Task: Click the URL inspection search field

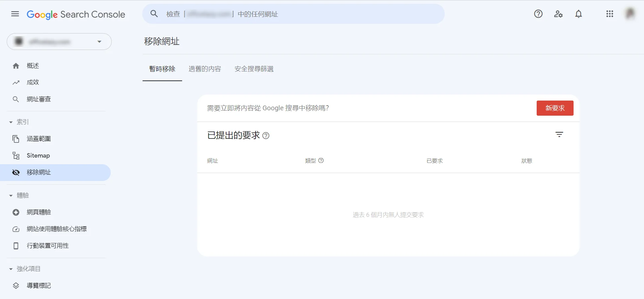Action: tap(293, 14)
